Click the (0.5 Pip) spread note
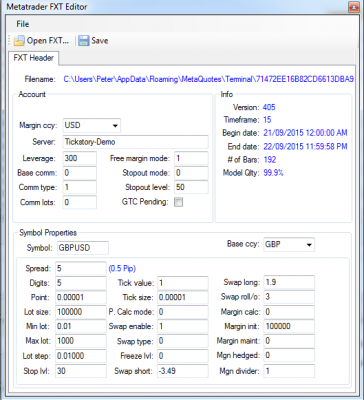The image size is (364, 400). pyautogui.click(x=122, y=269)
